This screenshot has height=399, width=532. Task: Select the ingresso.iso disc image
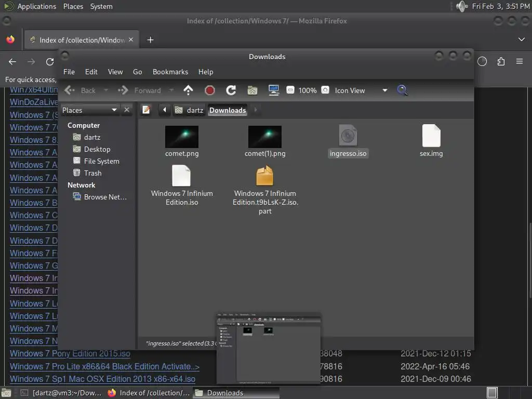point(348,141)
